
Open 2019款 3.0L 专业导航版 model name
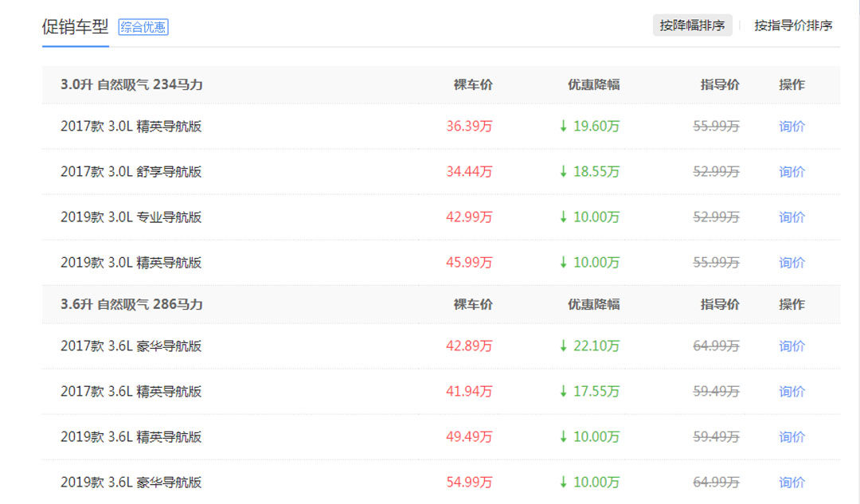(x=131, y=217)
